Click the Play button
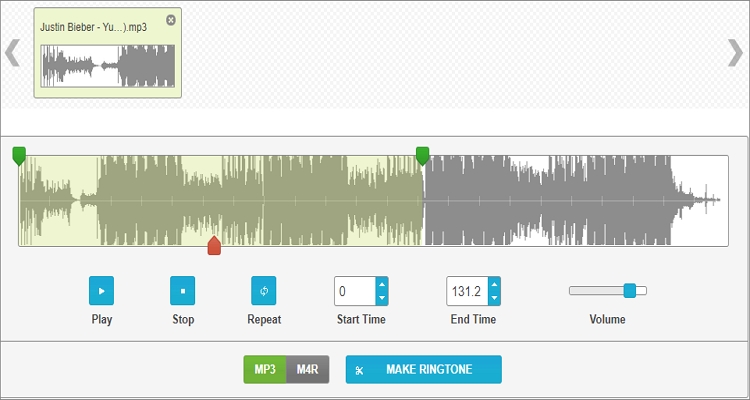Image resolution: width=750 pixels, height=400 pixels. click(x=101, y=290)
